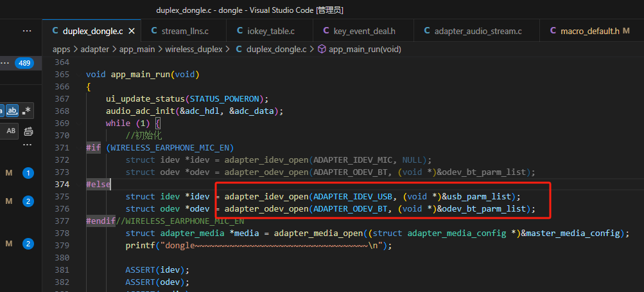The height and width of the screenshot is (292, 644).
Task: Click 'adapter_odev_open' on line 376
Action: 266,209
